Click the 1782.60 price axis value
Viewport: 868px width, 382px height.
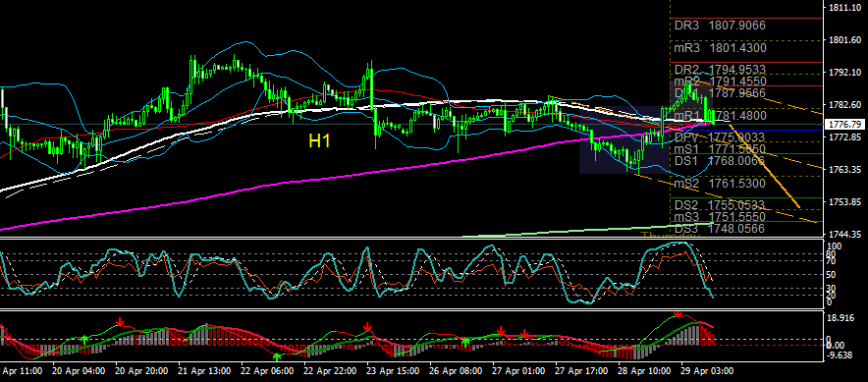click(845, 105)
